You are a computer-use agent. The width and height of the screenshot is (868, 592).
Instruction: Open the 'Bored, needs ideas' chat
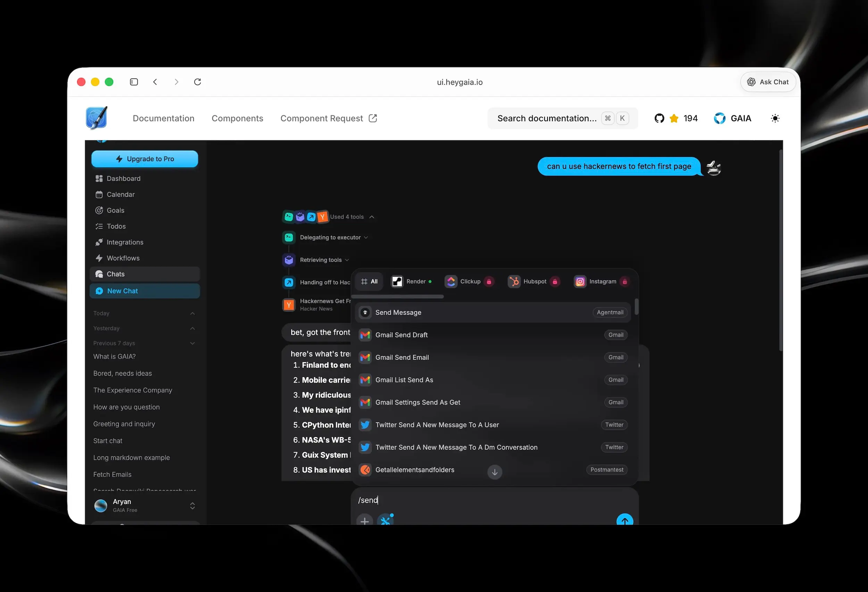[123, 373]
